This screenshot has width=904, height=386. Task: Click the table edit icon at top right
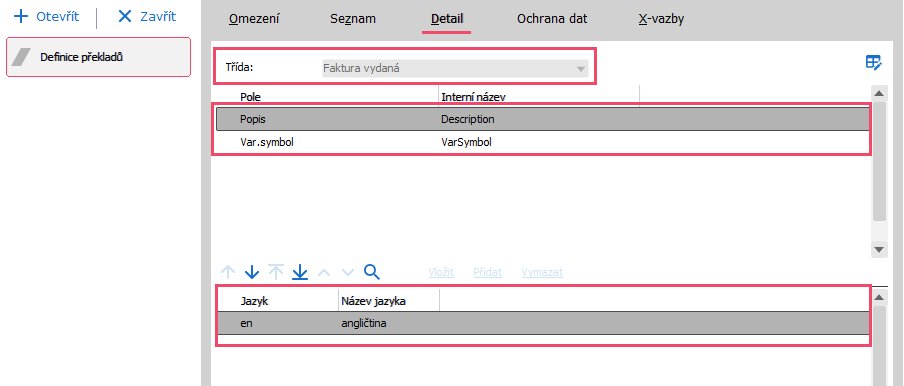point(873,63)
